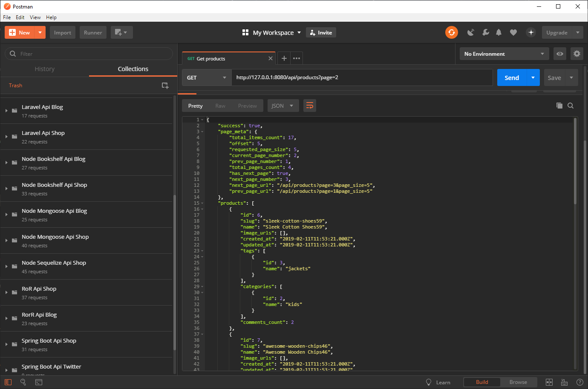The image size is (588, 389).
Task: Select the Pretty response view
Action: pyautogui.click(x=196, y=106)
